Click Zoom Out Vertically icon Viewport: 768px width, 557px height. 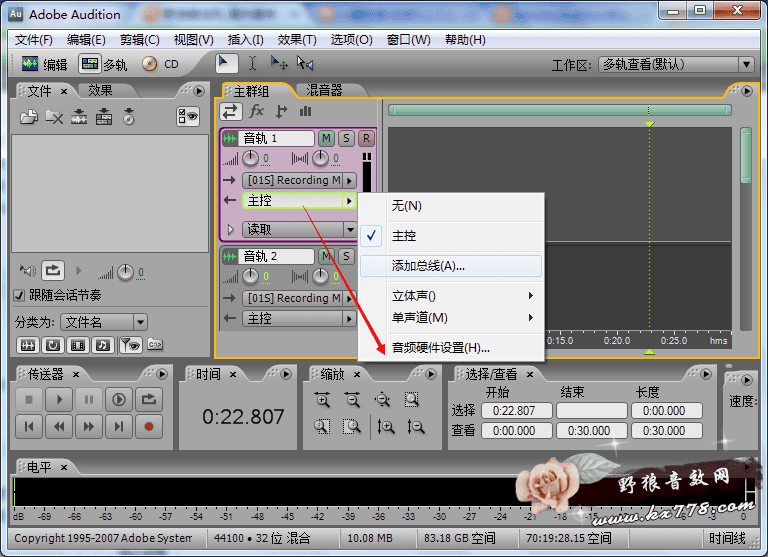(x=415, y=427)
